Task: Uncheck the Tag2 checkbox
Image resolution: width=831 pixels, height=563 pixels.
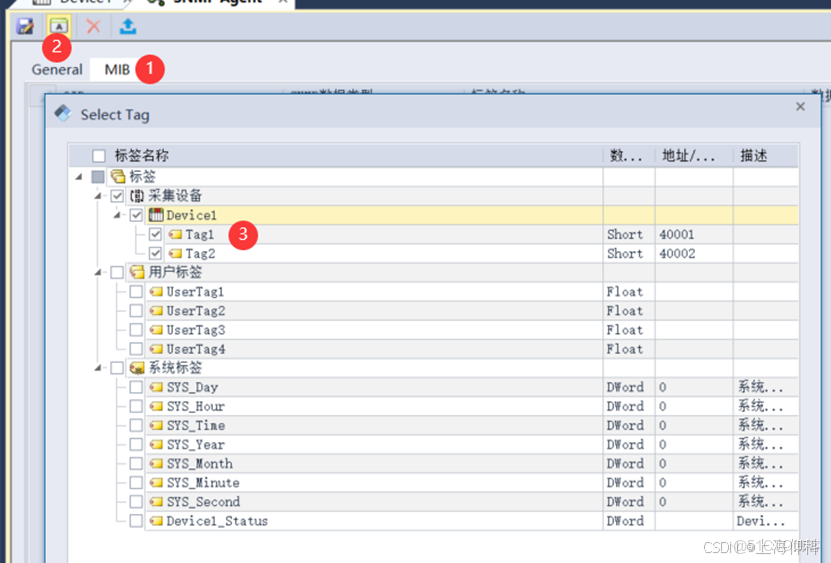Action: (155, 253)
